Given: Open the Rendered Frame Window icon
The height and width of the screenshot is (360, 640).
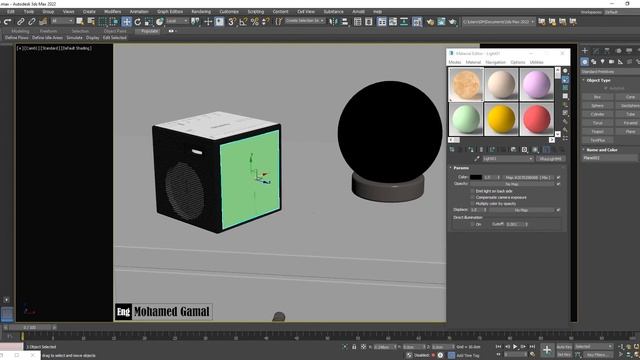Looking at the screenshot, I should point(441,22).
